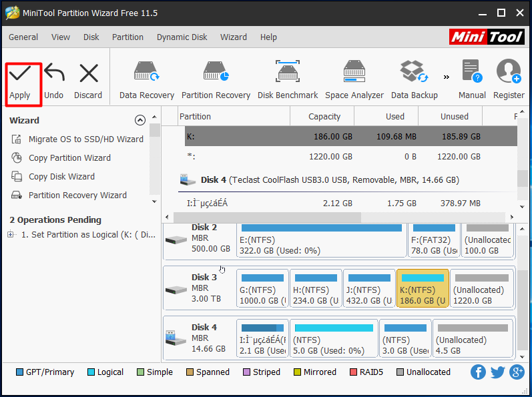Open MiniTool Facebook page

(x=478, y=372)
